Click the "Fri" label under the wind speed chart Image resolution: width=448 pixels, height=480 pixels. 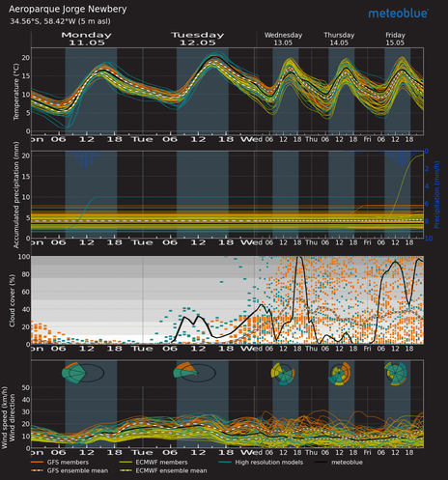pos(367,452)
